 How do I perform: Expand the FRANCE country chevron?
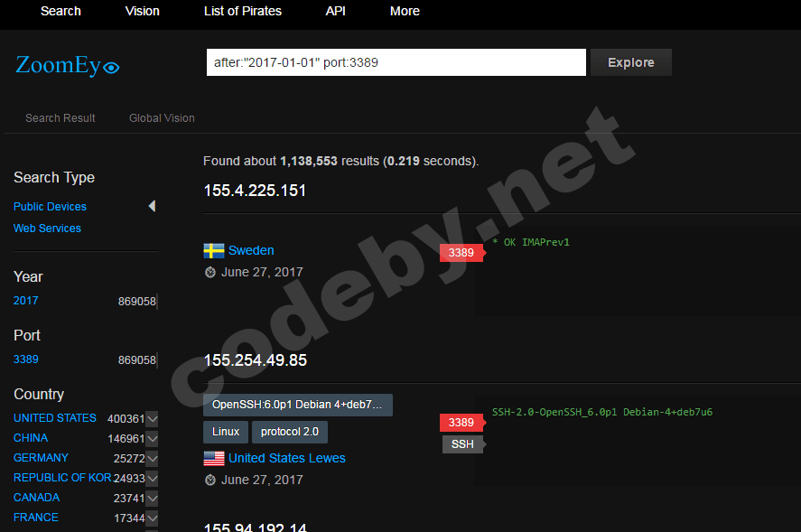click(x=152, y=518)
